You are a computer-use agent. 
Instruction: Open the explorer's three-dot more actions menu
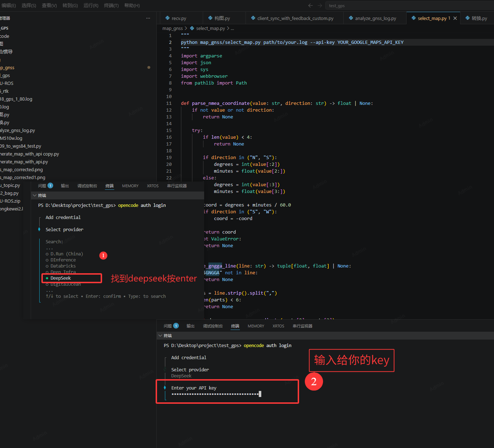[148, 18]
